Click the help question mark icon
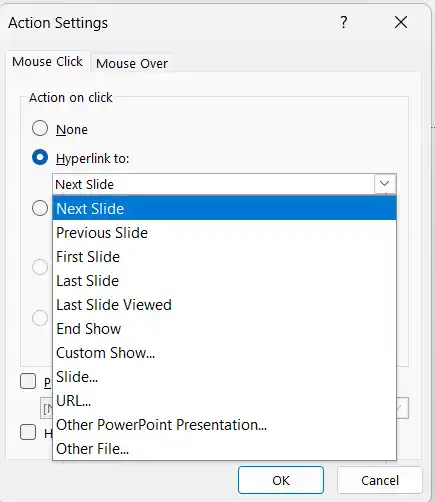 (344, 22)
